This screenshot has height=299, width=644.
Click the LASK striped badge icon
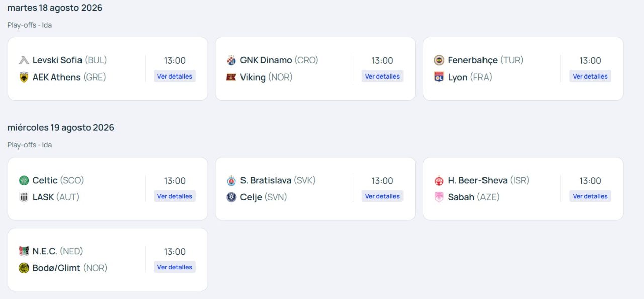coord(24,197)
